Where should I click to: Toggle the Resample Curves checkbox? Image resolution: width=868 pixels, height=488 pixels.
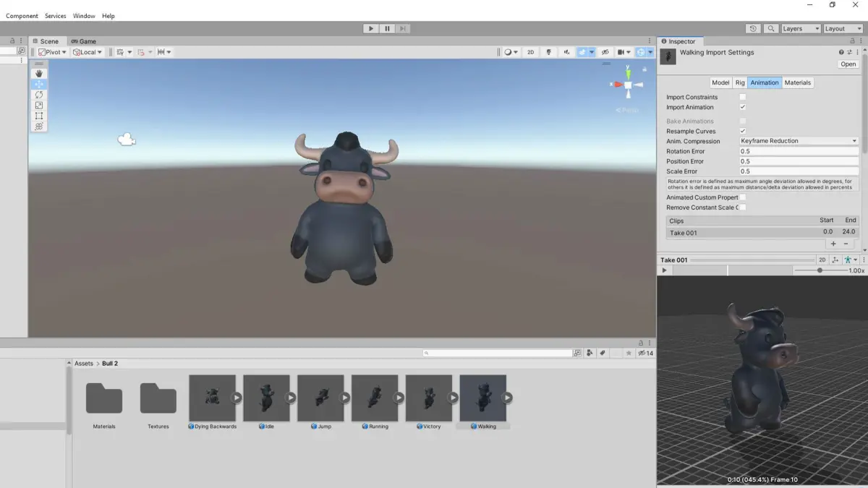click(x=742, y=131)
